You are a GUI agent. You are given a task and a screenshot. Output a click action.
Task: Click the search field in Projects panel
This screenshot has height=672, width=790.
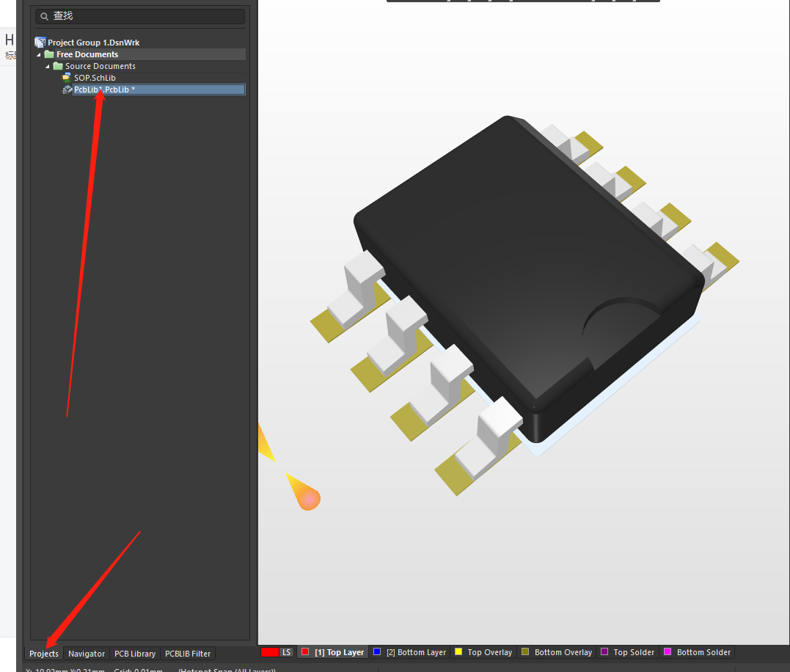[140, 16]
